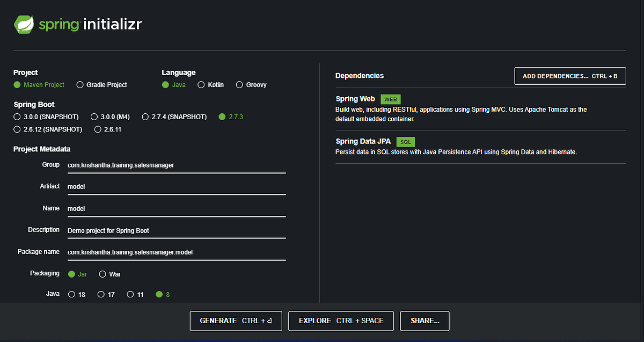
Task: Focus the Name text field
Action: coord(177,209)
